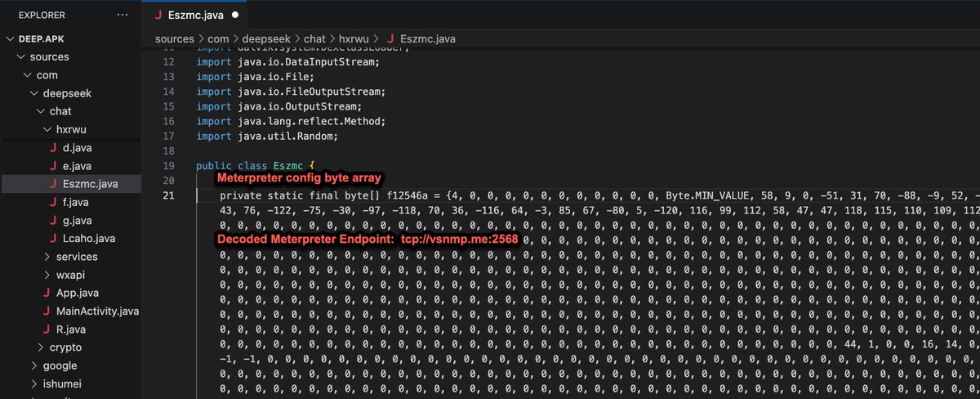Click the Java icon on Eszmc.java tab
The image size is (980, 399).
[x=158, y=15]
